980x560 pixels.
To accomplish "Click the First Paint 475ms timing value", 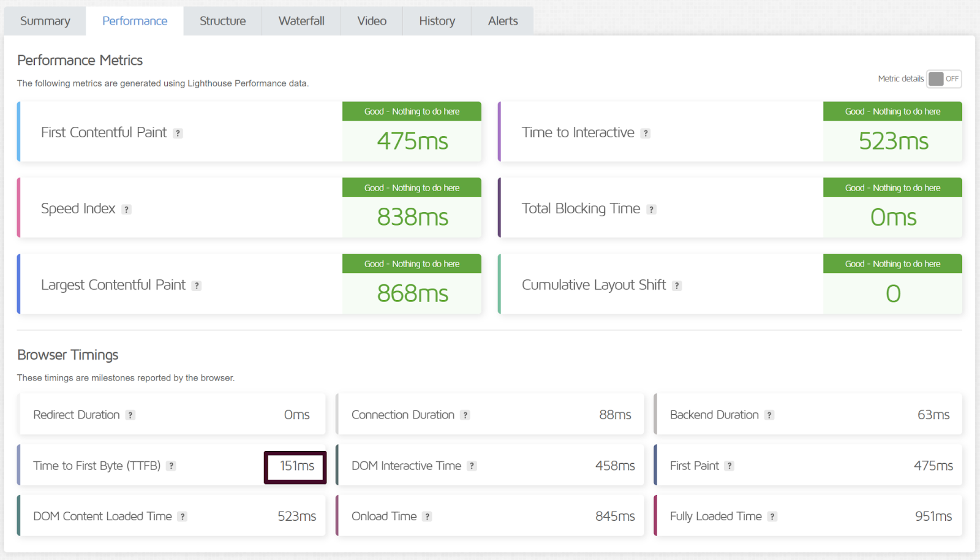I will pos(933,466).
